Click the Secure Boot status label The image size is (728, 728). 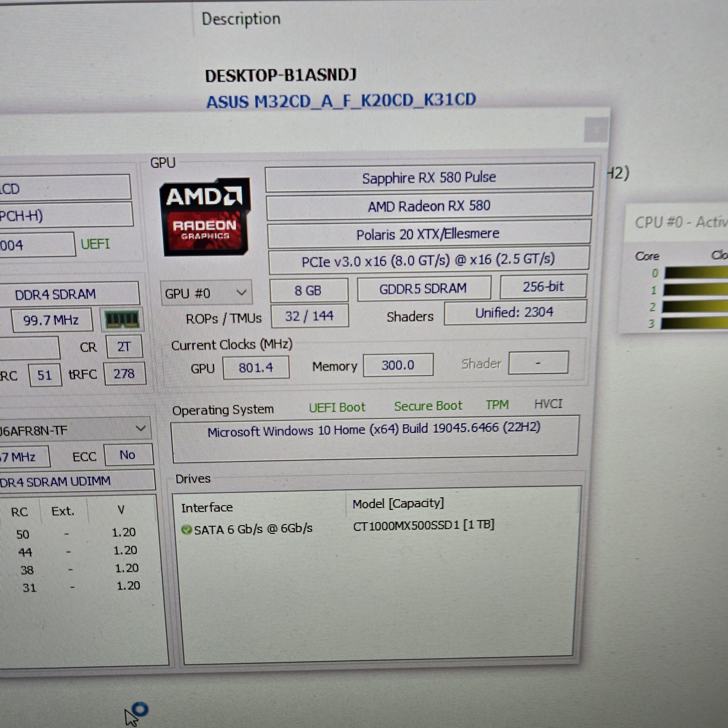pyautogui.click(x=428, y=406)
